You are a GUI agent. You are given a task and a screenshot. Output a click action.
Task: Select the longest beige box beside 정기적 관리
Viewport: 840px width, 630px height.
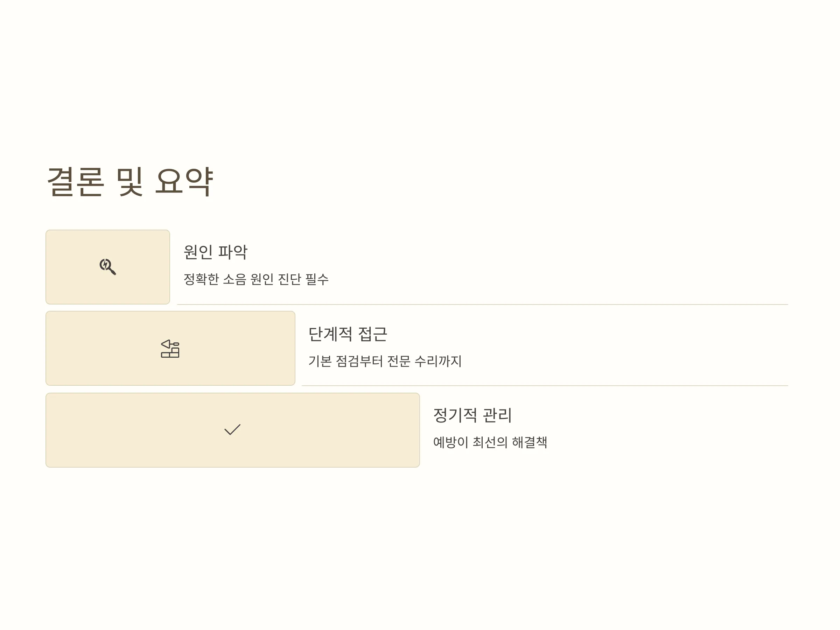click(233, 430)
